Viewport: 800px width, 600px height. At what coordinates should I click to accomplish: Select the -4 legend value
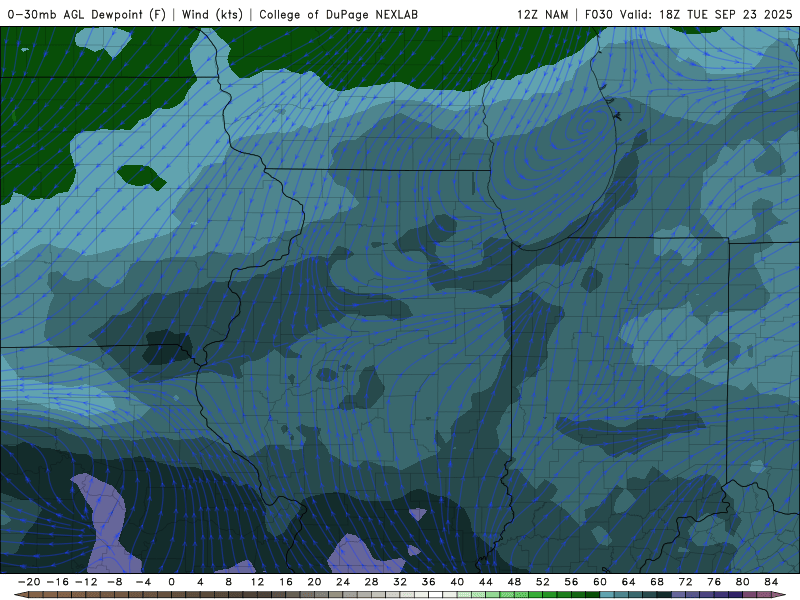[x=143, y=582]
